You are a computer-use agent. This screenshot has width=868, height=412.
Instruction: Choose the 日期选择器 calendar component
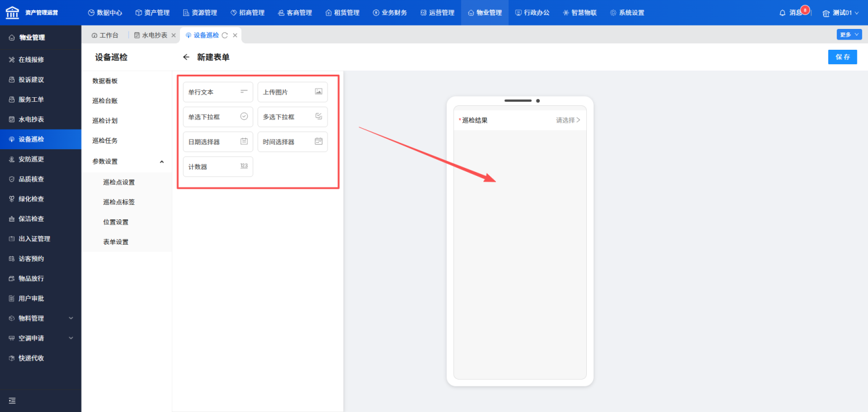click(218, 142)
